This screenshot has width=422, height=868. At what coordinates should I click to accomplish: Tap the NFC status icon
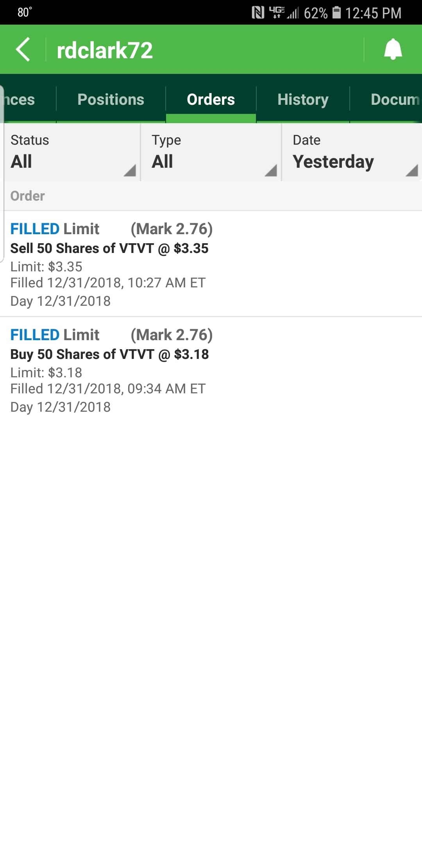[x=258, y=13]
